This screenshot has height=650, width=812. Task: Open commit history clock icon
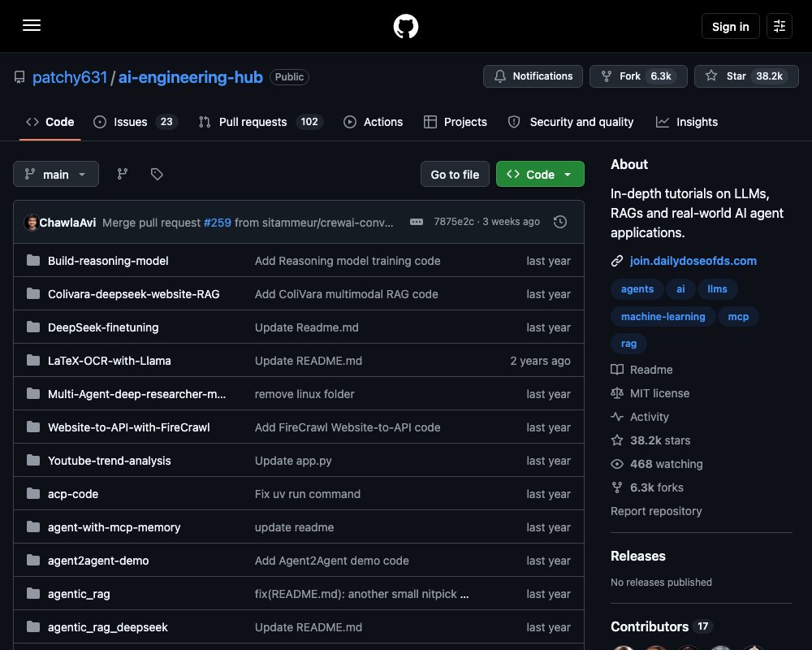559,222
